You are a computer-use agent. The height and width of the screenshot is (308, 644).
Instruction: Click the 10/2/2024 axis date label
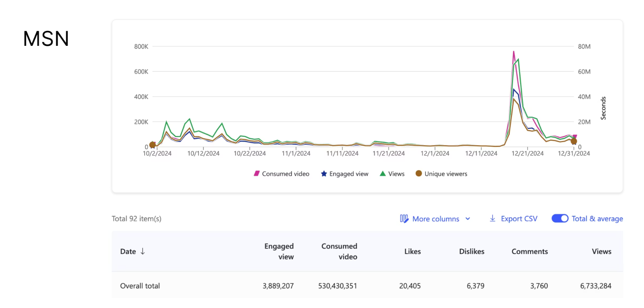[x=157, y=153]
